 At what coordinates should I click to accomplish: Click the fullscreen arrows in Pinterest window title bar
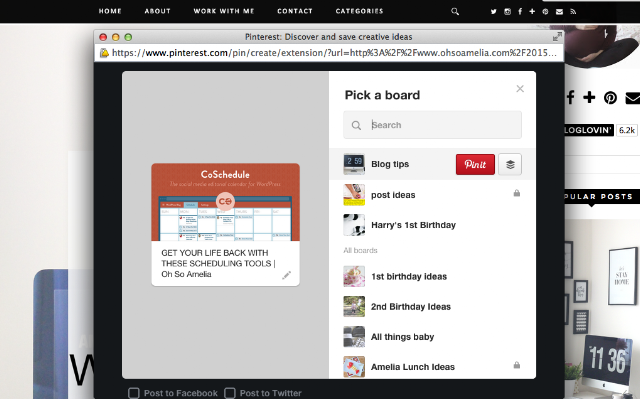tap(557, 37)
